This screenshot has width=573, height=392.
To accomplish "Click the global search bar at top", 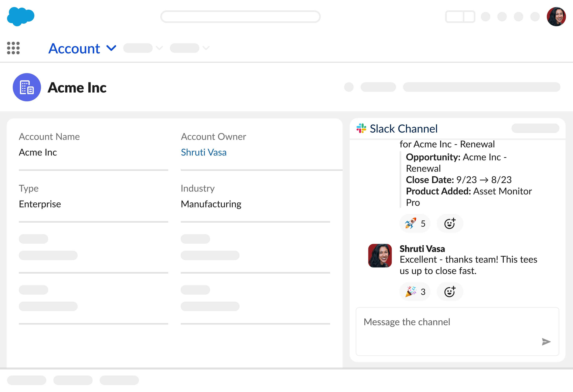I will coord(240,17).
